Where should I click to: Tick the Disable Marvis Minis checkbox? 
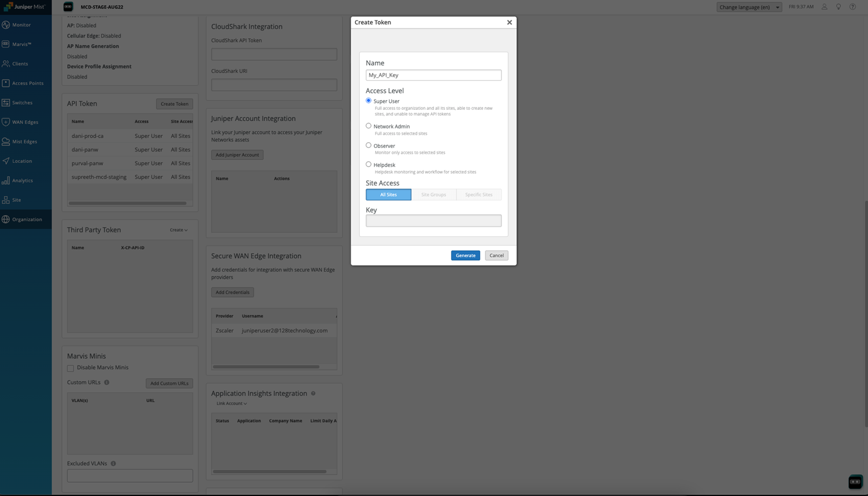(71, 368)
